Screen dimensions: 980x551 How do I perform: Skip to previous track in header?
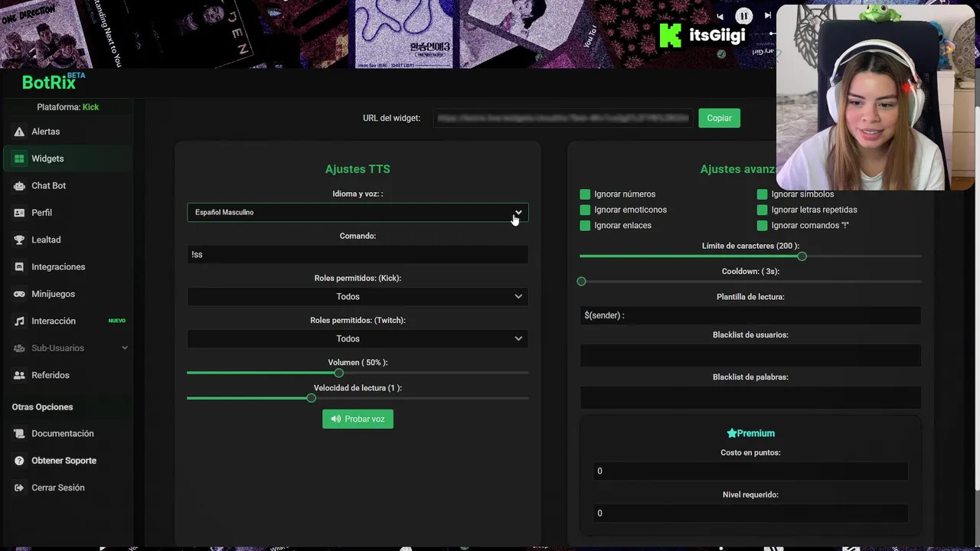pos(720,16)
